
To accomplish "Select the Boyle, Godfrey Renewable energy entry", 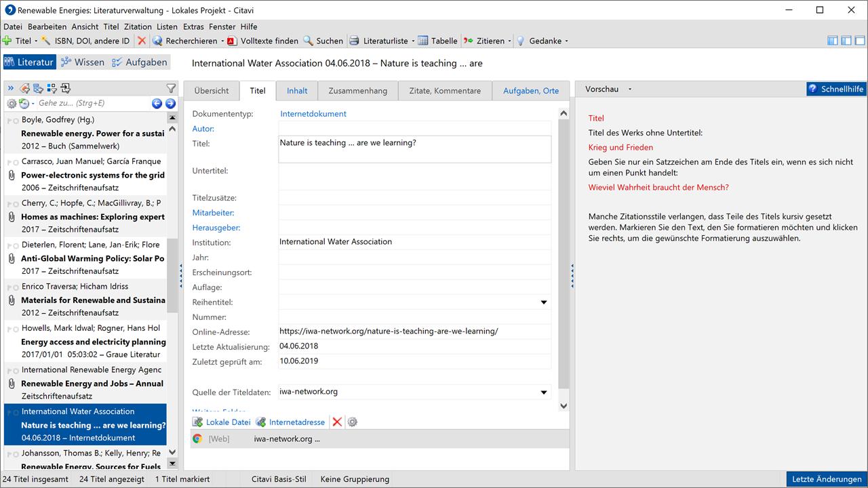I will [85, 133].
